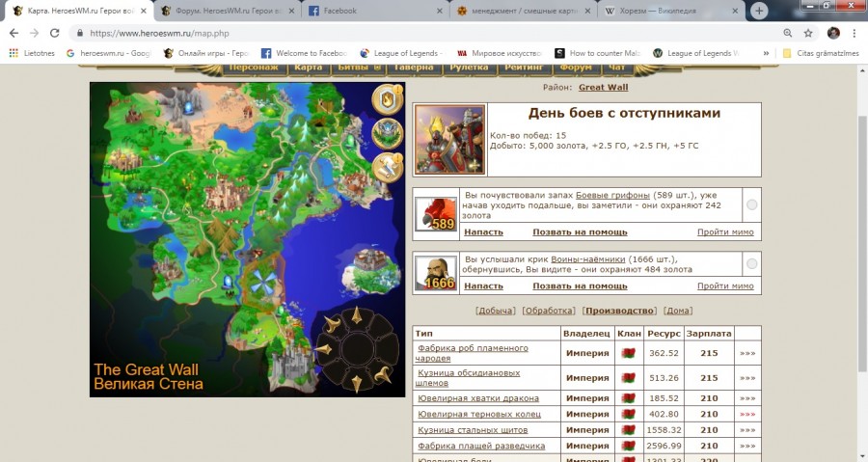Image resolution: width=868 pixels, height=462 pixels.
Task: Move south with the compass down arrow
Action: coord(357,383)
